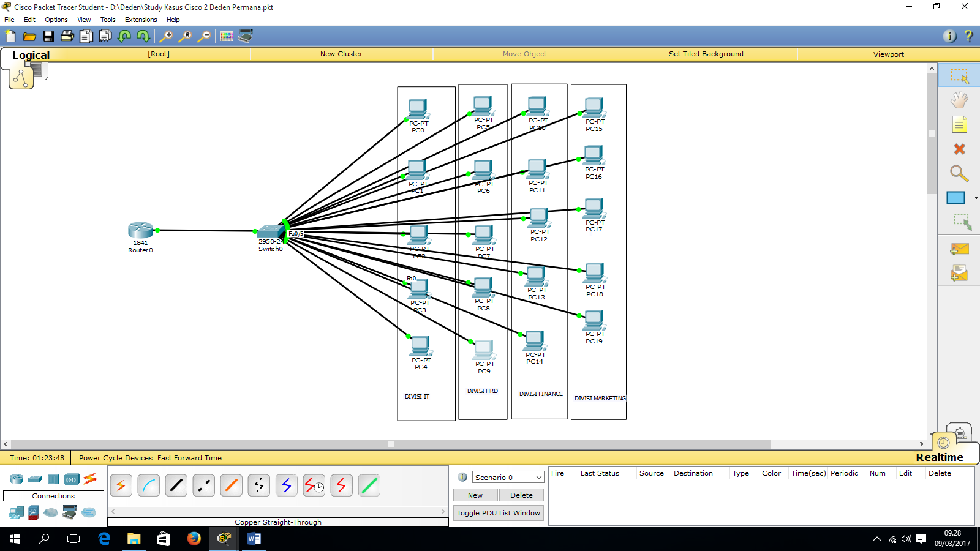Open the Routers device category
Screen dimensions: 980x551
pos(15,479)
